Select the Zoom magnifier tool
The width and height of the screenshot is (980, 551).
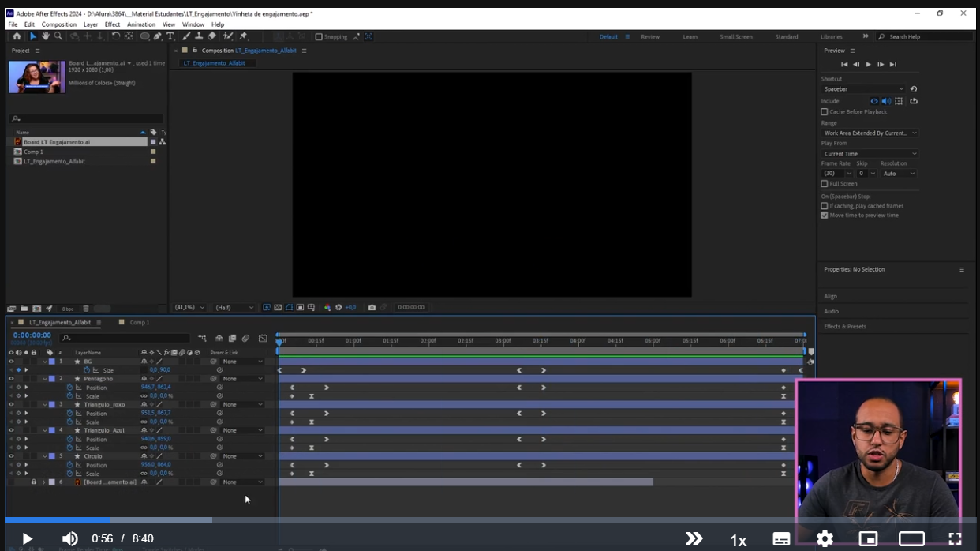58,36
